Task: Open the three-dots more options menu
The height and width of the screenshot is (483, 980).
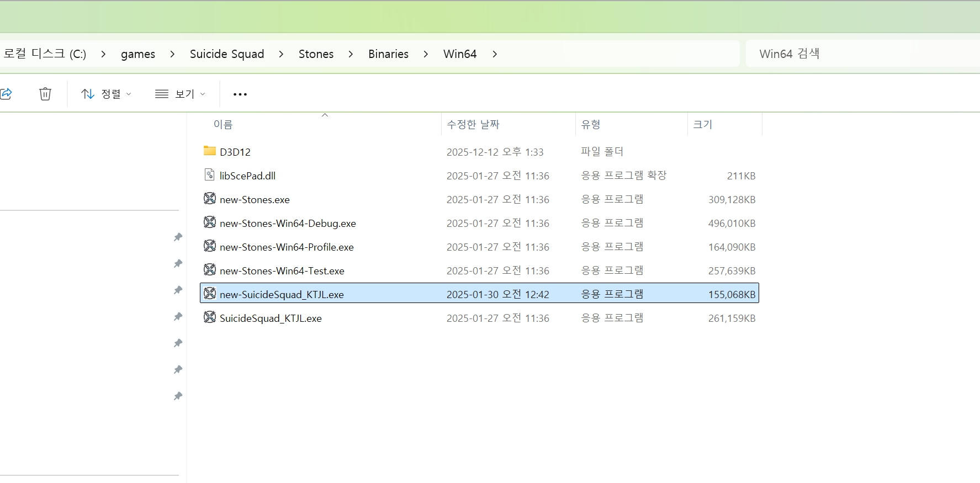Action: pos(240,94)
